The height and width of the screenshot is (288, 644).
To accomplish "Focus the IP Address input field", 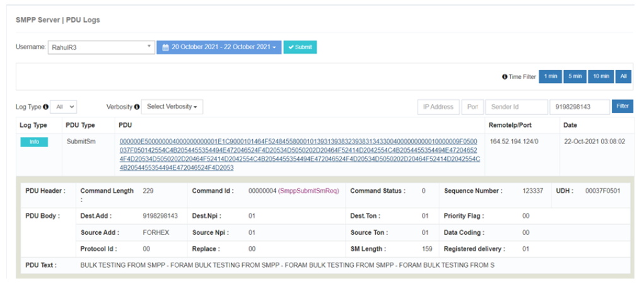I will point(438,107).
